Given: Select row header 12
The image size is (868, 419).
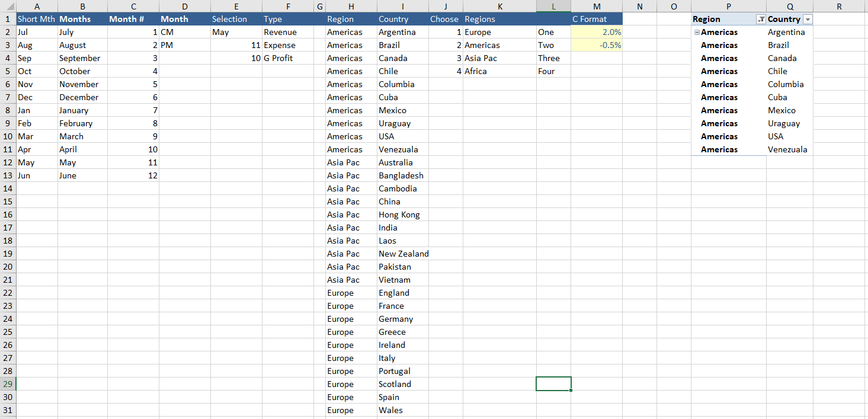Looking at the screenshot, I should click(x=7, y=162).
